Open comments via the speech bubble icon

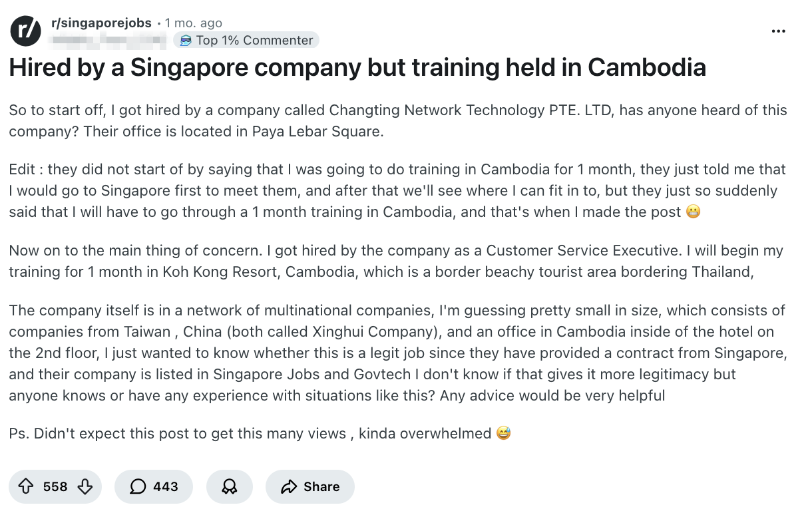138,486
